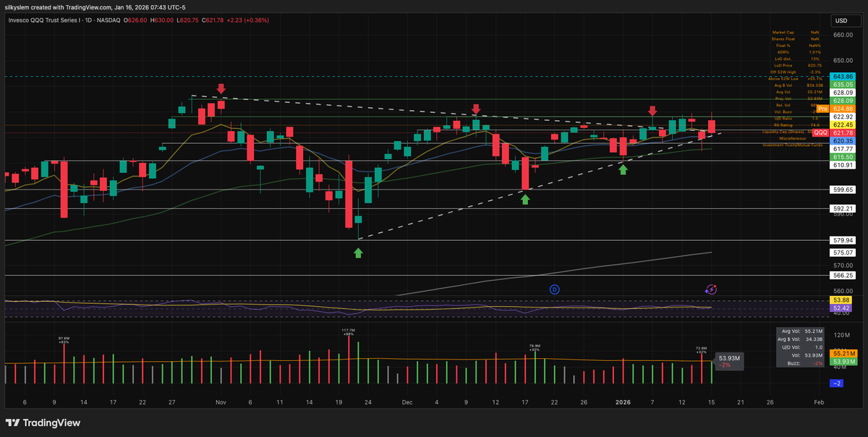This screenshot has width=868, height=437.
Task: Click the 599.65 price level label
Action: (x=844, y=190)
